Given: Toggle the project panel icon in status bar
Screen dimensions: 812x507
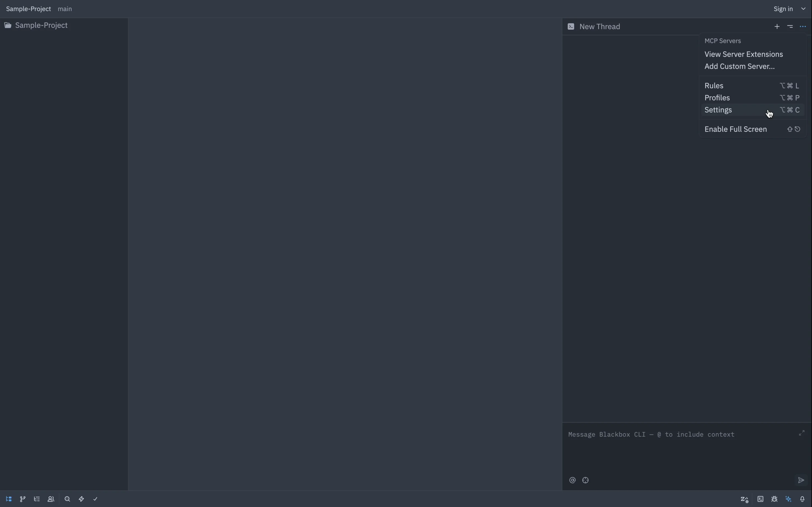Looking at the screenshot, I should click(x=9, y=499).
